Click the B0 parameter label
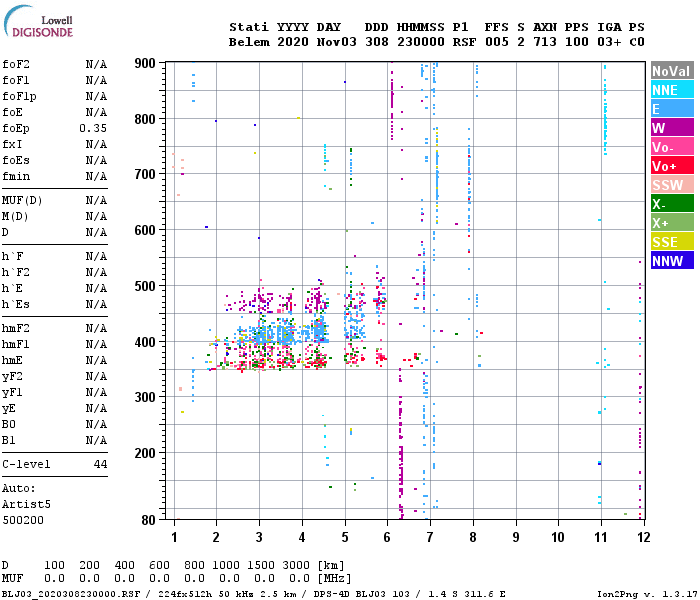700x600 pixels. tap(9, 425)
